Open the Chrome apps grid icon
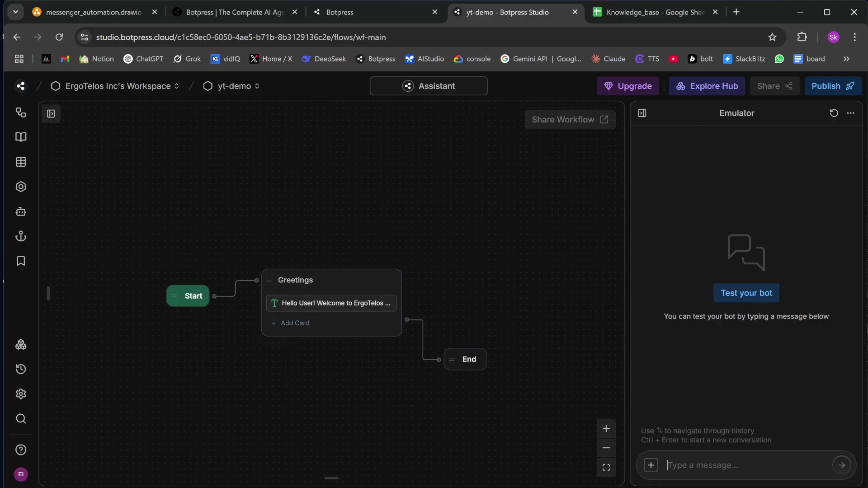This screenshot has height=488, width=868. tap(19, 59)
